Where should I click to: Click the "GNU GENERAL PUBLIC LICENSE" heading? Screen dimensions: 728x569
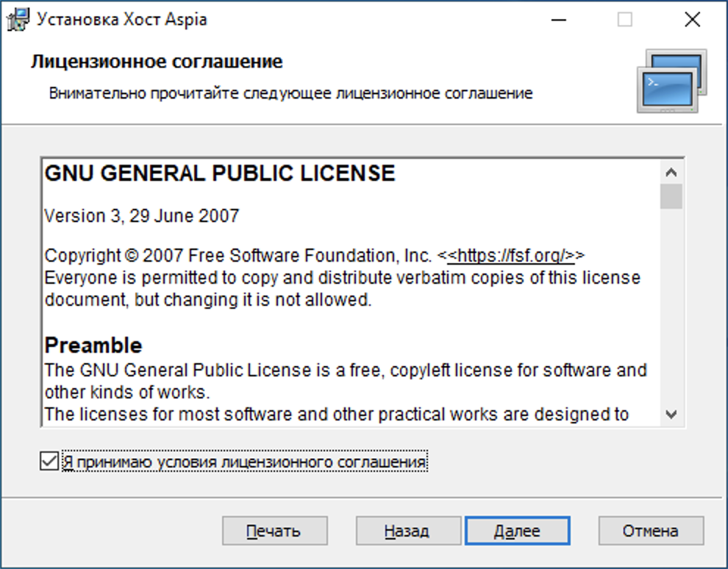coord(220,173)
